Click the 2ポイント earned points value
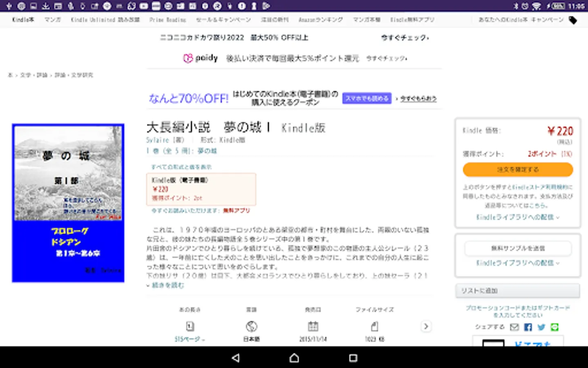The width and height of the screenshot is (588, 368). tap(542, 154)
